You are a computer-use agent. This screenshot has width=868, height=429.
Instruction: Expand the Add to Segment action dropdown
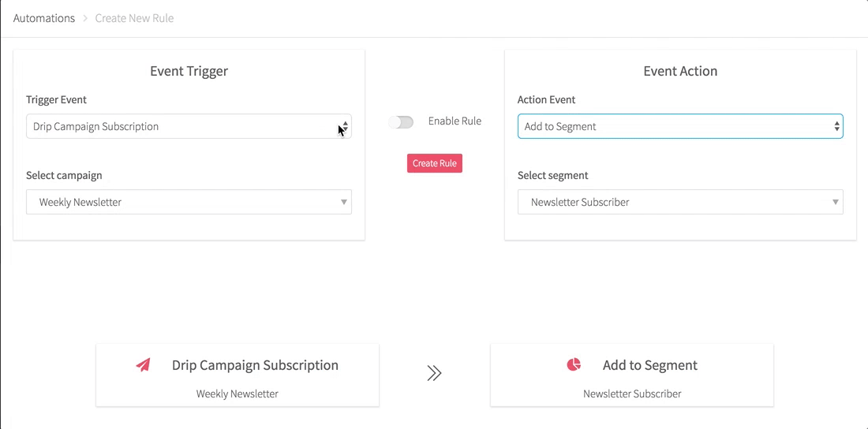point(671,126)
